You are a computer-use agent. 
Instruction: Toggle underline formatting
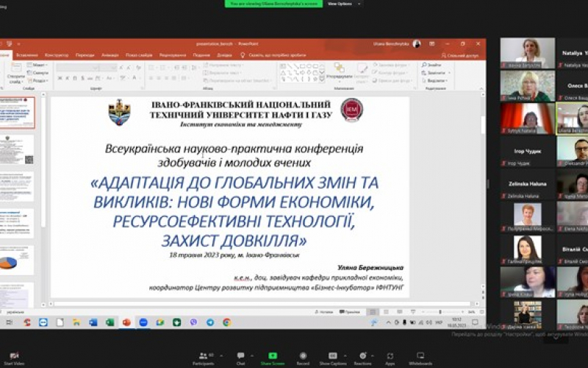(x=75, y=78)
